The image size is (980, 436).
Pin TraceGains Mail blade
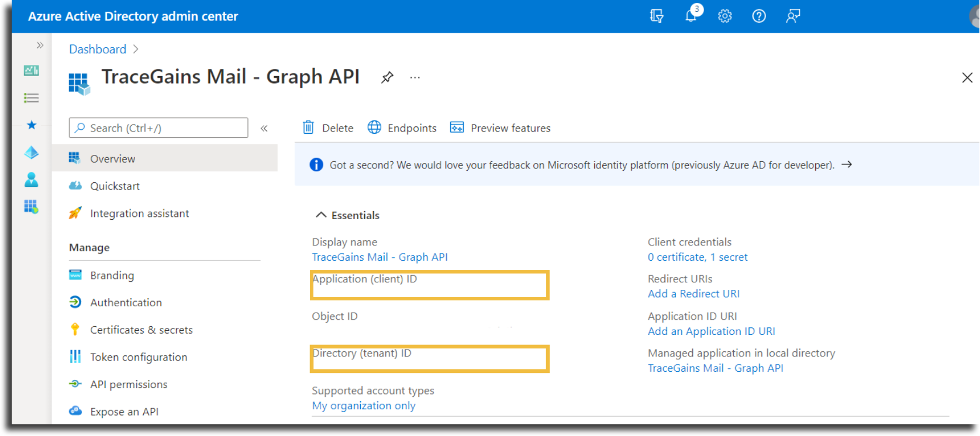[387, 77]
